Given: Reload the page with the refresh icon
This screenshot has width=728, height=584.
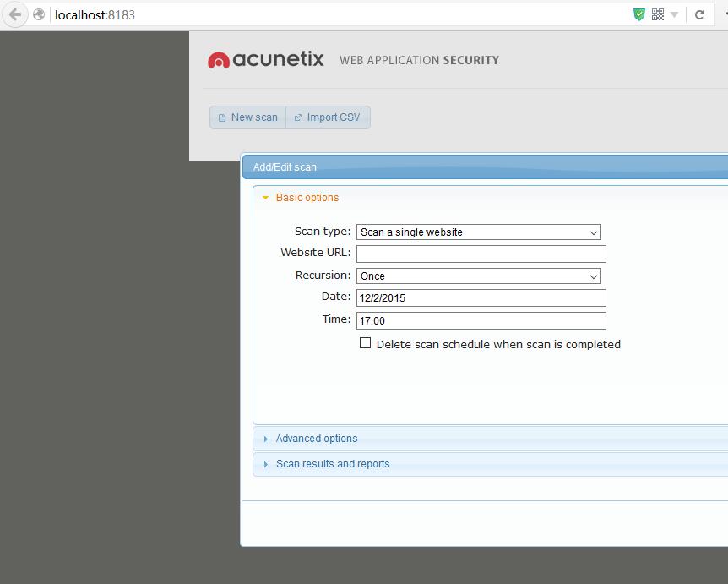Looking at the screenshot, I should pyautogui.click(x=699, y=14).
